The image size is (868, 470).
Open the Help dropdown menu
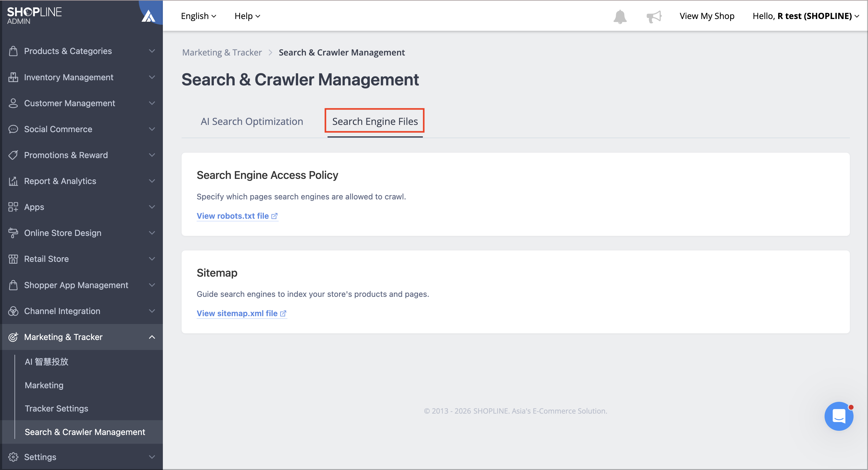point(247,16)
